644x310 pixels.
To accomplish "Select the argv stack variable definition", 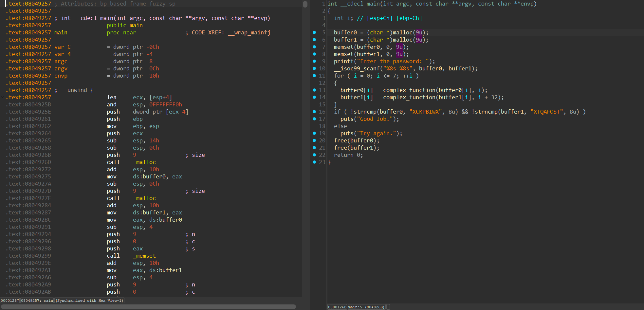I will click(61, 68).
